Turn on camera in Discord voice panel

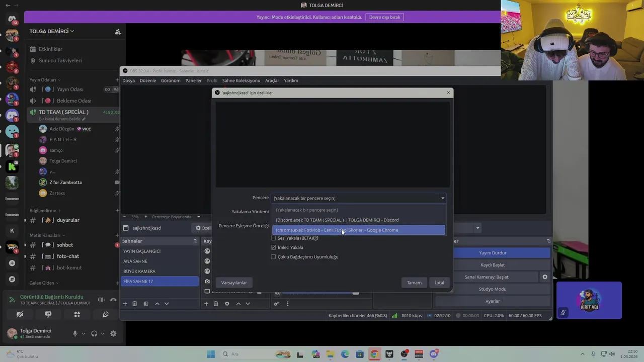20,314
